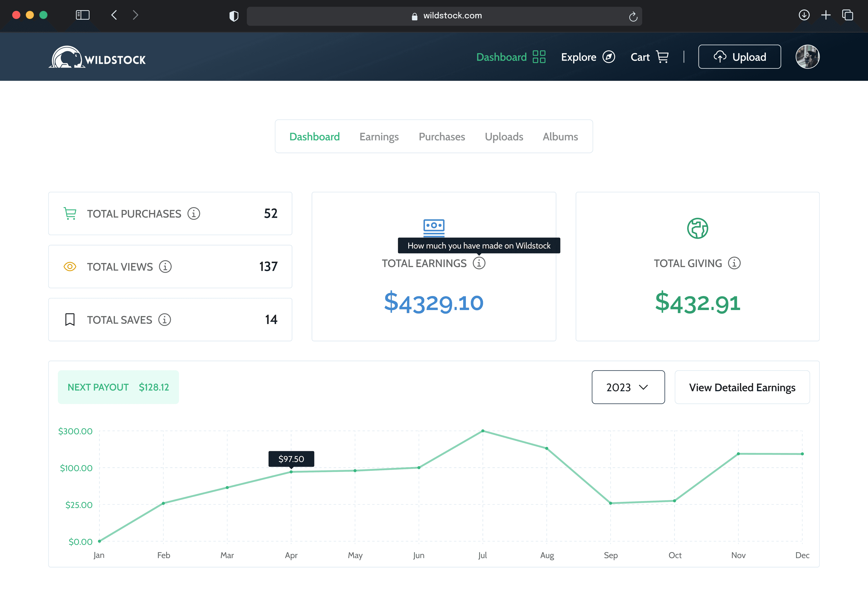Open Explore with the compass icon
This screenshot has height=597, width=868.
(x=588, y=57)
